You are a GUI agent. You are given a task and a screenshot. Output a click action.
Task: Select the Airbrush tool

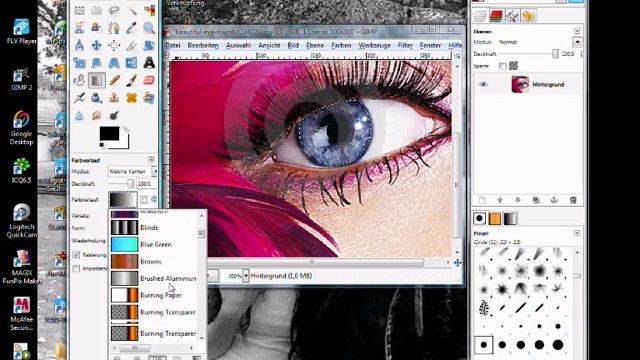pyautogui.click(x=80, y=98)
